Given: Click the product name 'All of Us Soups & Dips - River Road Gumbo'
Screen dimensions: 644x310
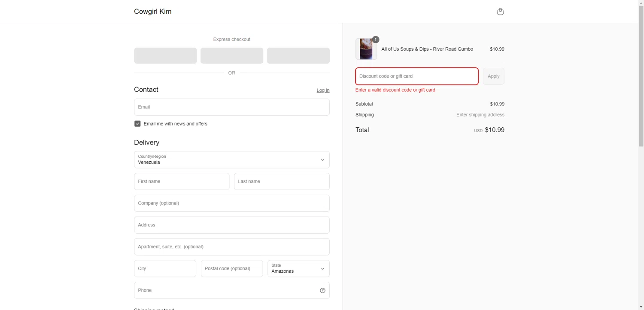Looking at the screenshot, I should point(427,49).
